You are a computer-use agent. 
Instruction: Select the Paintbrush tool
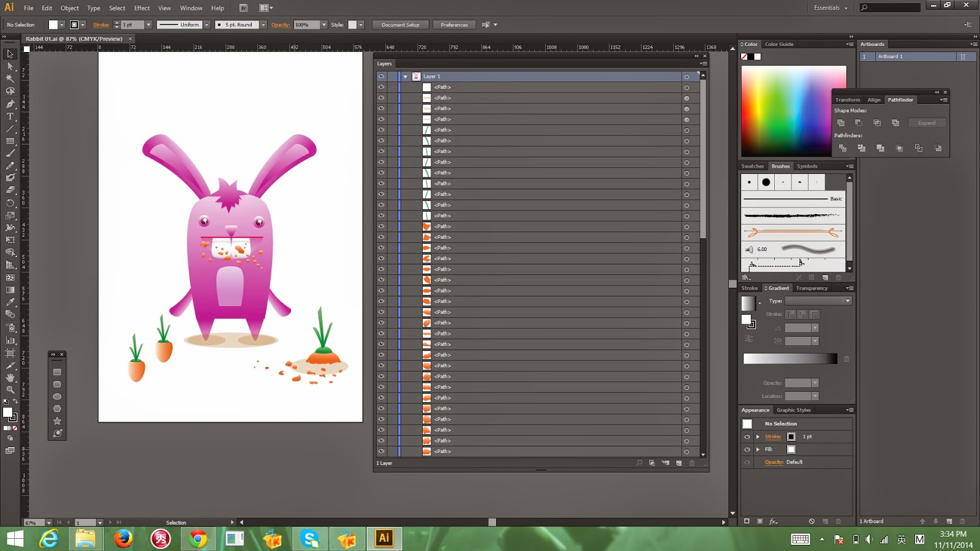tap(10, 152)
